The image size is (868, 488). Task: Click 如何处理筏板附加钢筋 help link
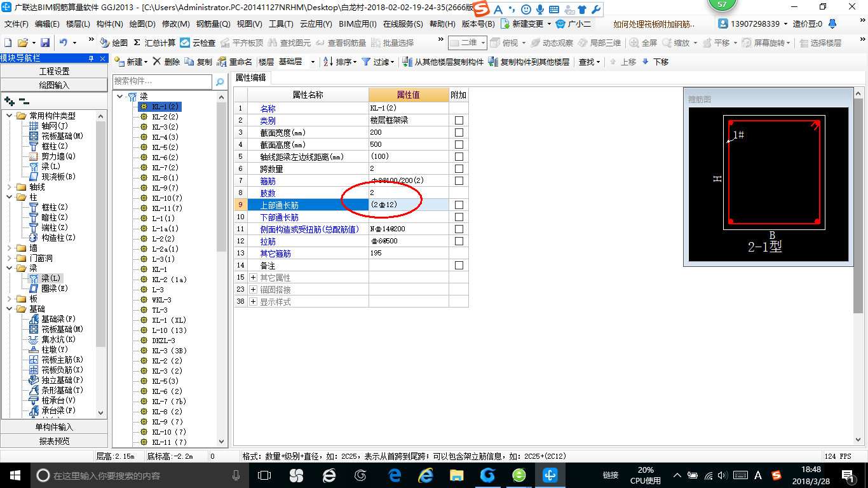(654, 24)
